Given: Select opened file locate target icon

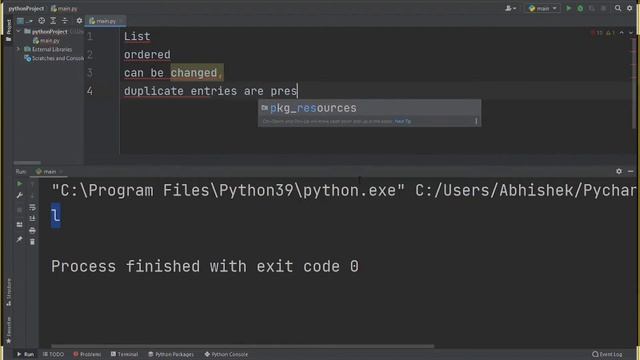Looking at the screenshot, I should [42, 20].
